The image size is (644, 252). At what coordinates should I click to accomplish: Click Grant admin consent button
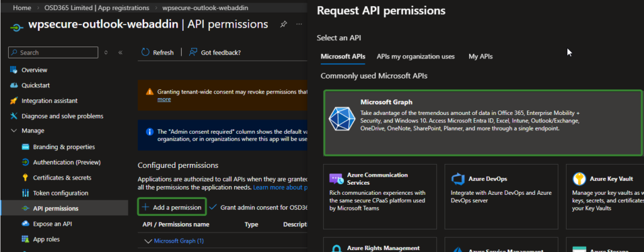(x=258, y=207)
